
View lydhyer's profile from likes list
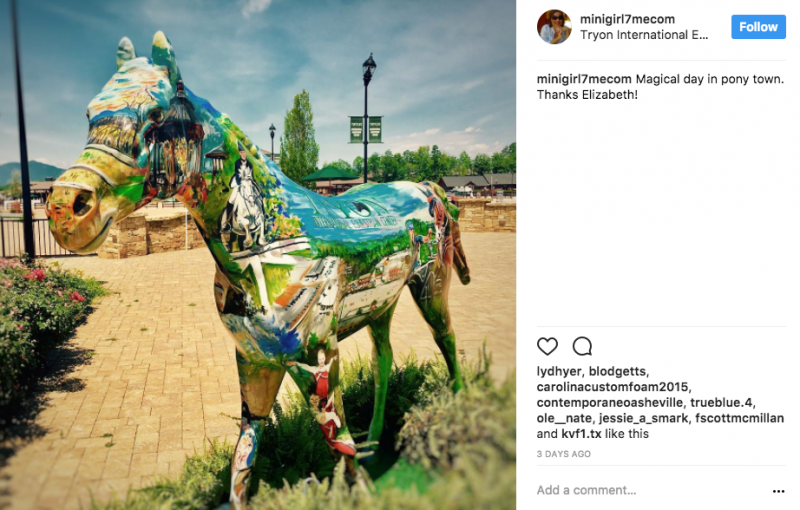559,371
